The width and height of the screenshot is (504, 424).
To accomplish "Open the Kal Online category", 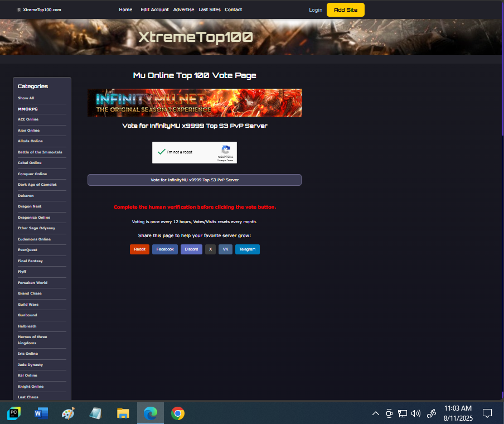I will 27,375.
